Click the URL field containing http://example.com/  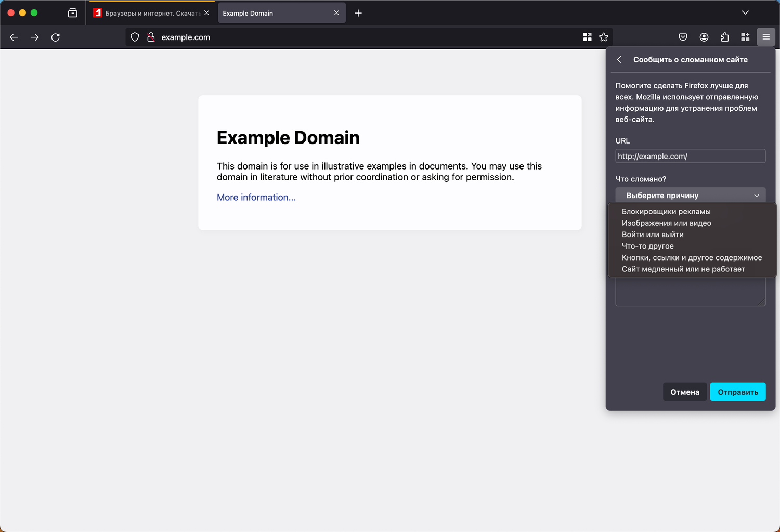point(690,156)
